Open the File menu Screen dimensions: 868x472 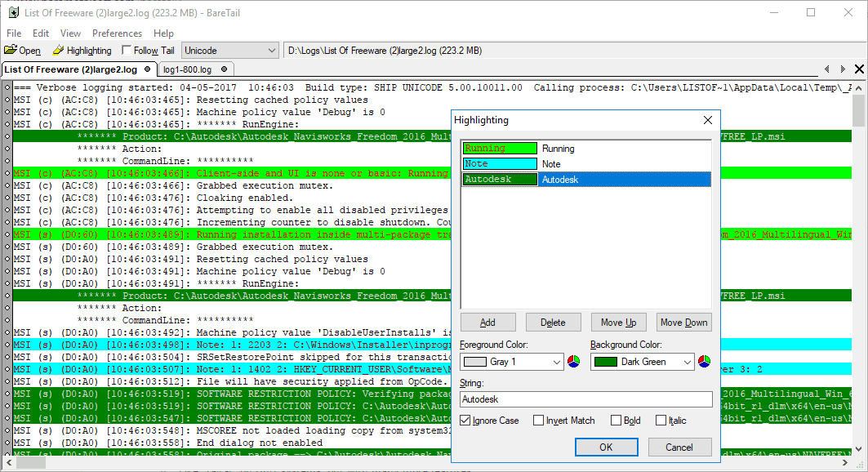[14, 33]
